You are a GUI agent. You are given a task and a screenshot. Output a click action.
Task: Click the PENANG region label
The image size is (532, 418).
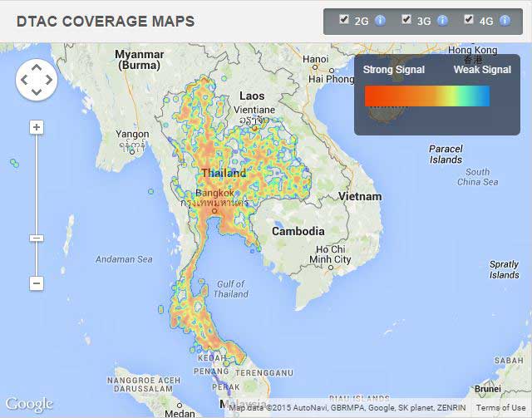point(211,371)
